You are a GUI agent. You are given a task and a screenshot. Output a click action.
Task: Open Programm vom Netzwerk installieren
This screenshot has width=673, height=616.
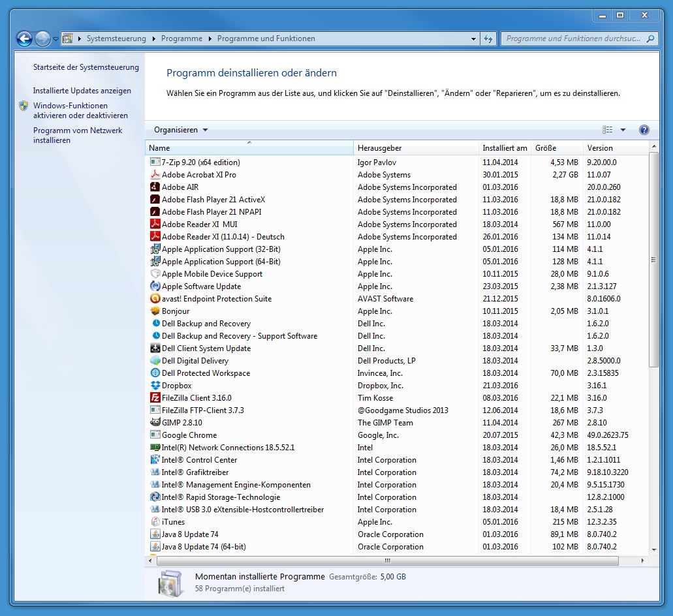coord(78,135)
